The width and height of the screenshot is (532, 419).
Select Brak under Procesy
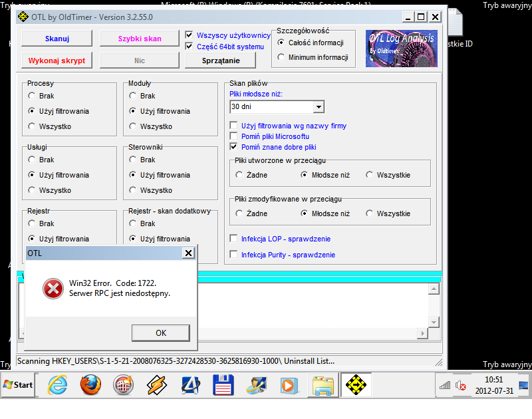(x=31, y=96)
